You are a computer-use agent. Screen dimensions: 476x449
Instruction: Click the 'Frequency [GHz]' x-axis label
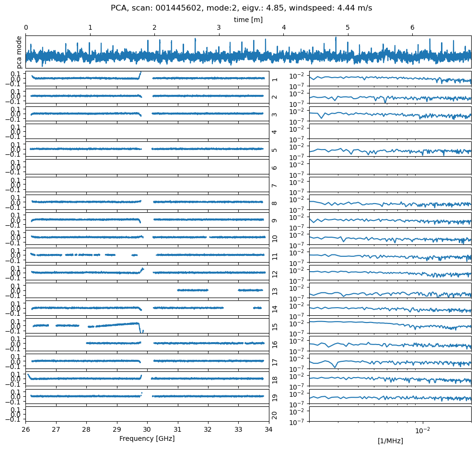[147, 438]
